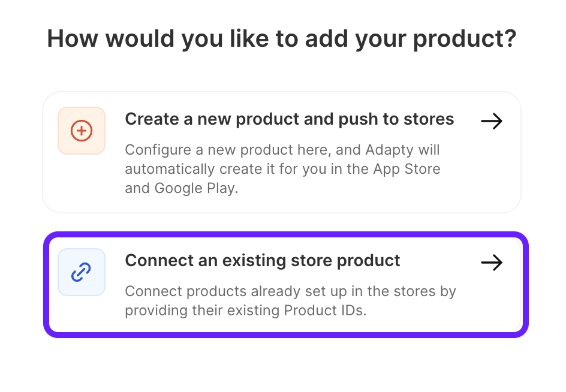
Task: Click the orange plus circle icon
Action: click(x=82, y=131)
